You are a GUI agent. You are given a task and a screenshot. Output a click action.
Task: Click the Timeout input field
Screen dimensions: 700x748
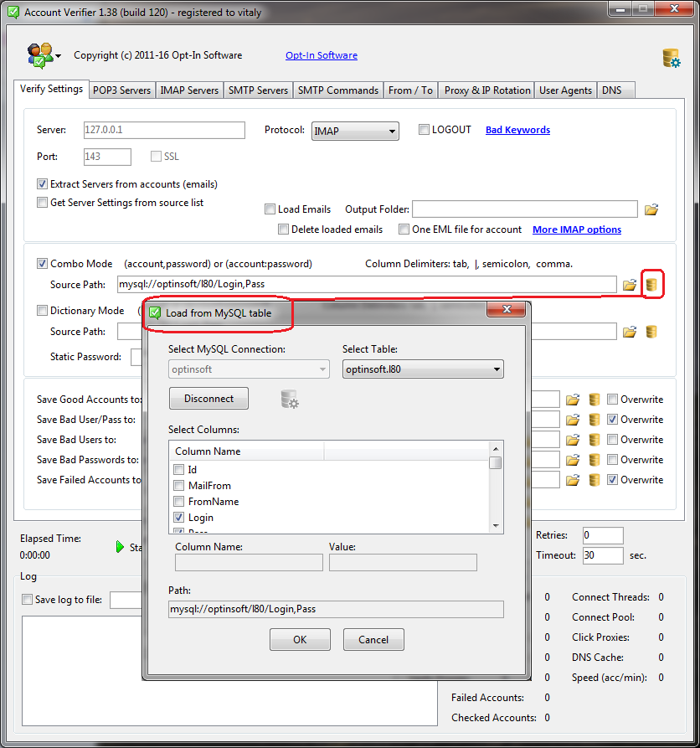603,555
